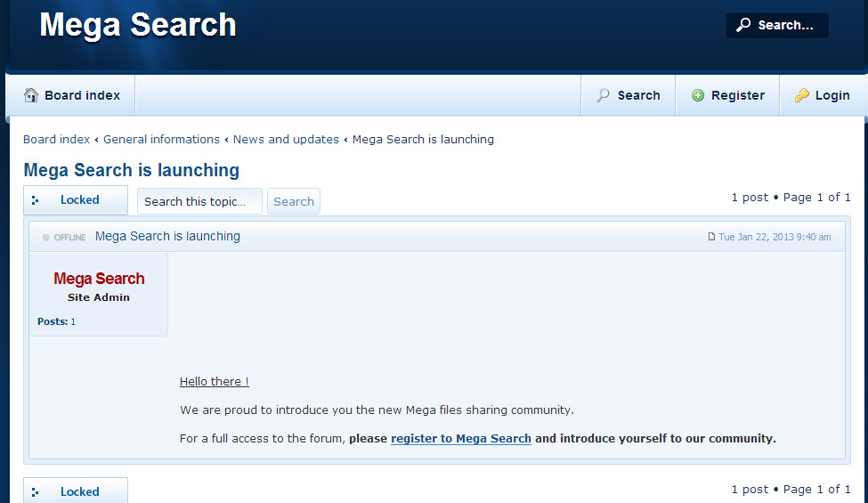The height and width of the screenshot is (503, 868).
Task: Focus the Search this topic field
Action: pos(199,201)
